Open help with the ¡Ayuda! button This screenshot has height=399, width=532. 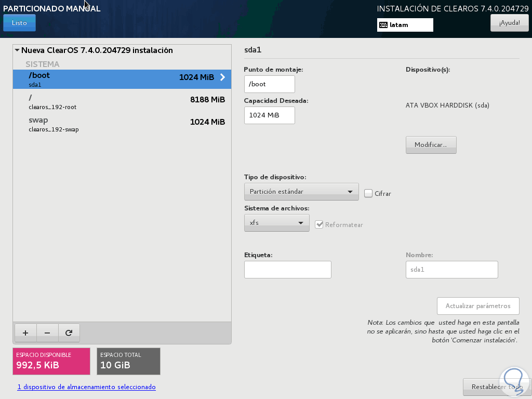[x=509, y=23]
